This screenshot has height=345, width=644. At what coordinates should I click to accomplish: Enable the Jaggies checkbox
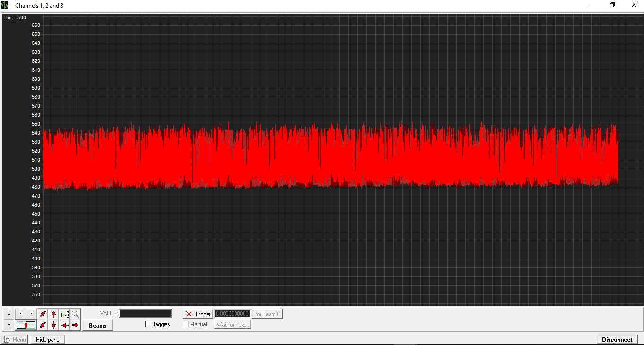pos(148,324)
